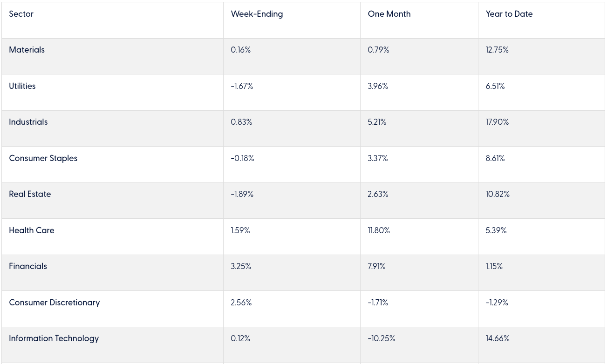This screenshot has width=607, height=364.
Task: Select the Health Care sector label
Action: [x=31, y=230]
